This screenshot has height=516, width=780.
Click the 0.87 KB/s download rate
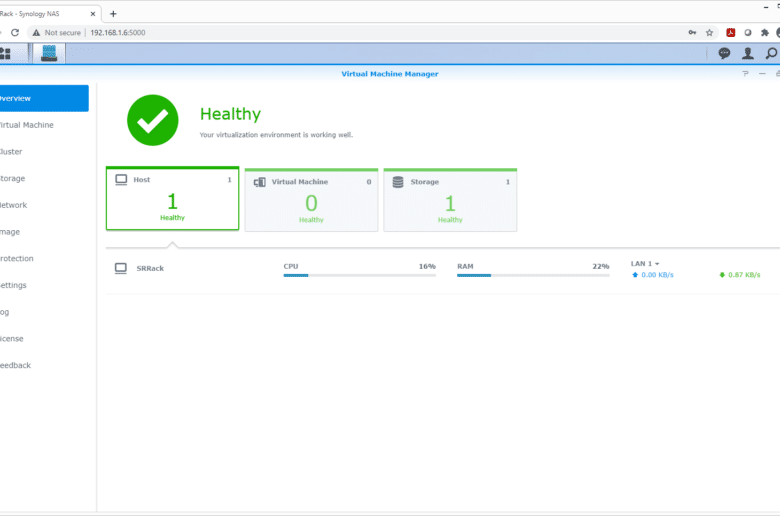click(x=744, y=275)
